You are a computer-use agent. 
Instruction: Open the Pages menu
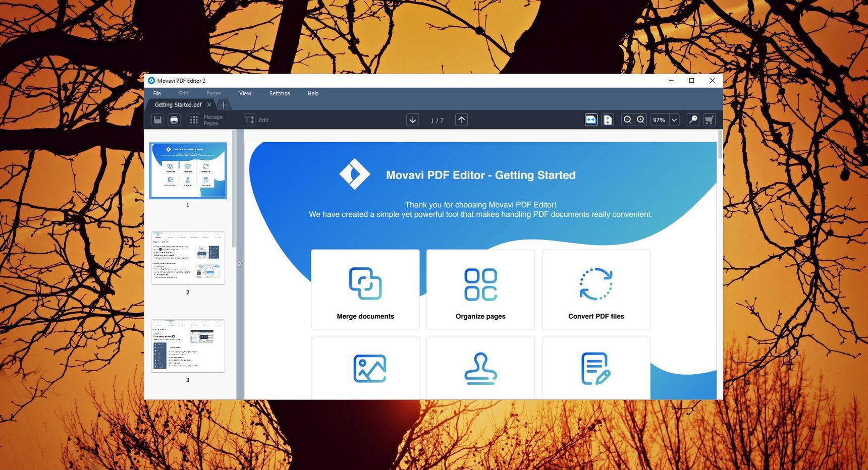[213, 93]
